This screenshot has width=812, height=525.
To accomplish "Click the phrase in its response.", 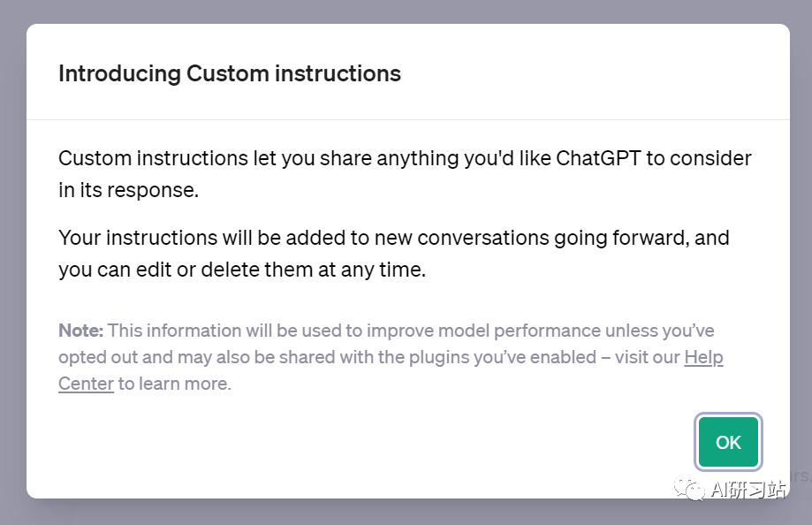I will (x=128, y=190).
